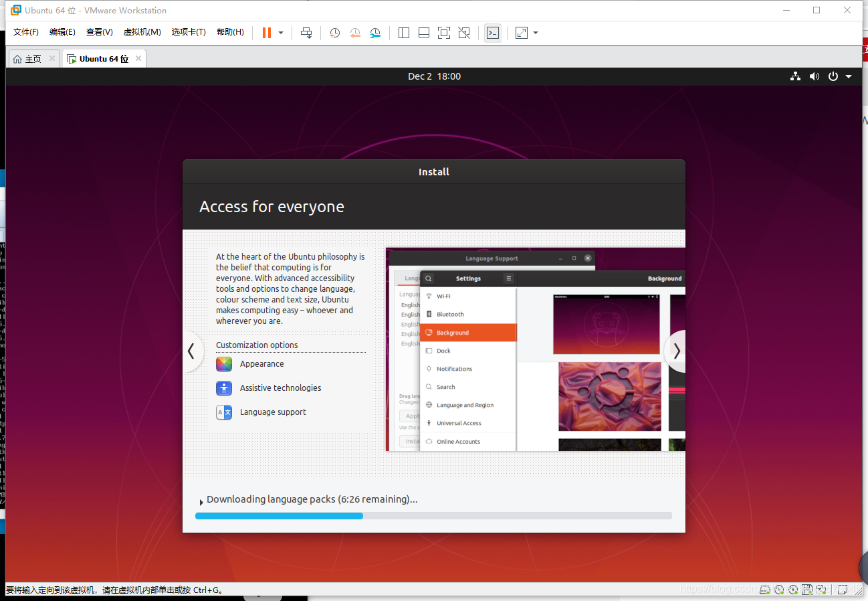Close the 主页 tab
Viewport: 868px width, 601px height.
tap(52, 58)
